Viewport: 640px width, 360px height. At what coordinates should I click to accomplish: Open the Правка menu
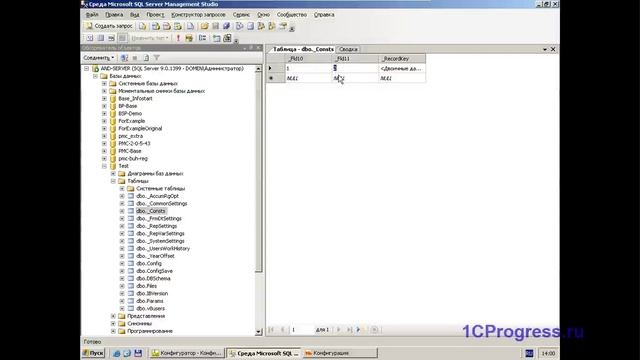[x=114, y=15]
